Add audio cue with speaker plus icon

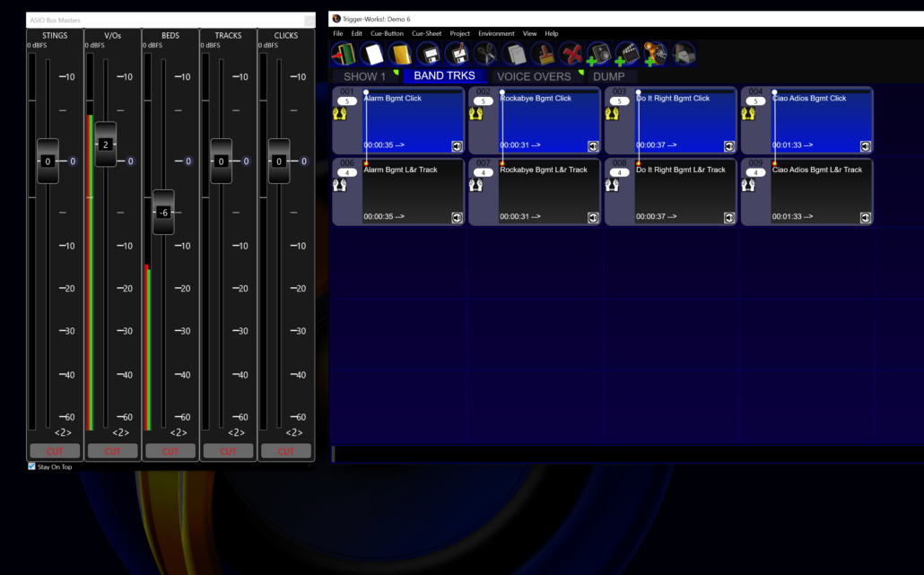(598, 54)
